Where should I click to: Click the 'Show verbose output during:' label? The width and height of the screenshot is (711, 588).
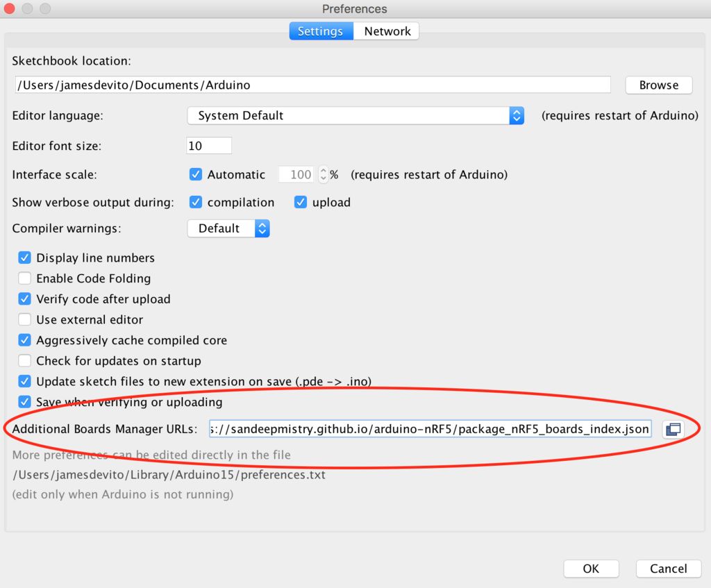pyautogui.click(x=93, y=202)
